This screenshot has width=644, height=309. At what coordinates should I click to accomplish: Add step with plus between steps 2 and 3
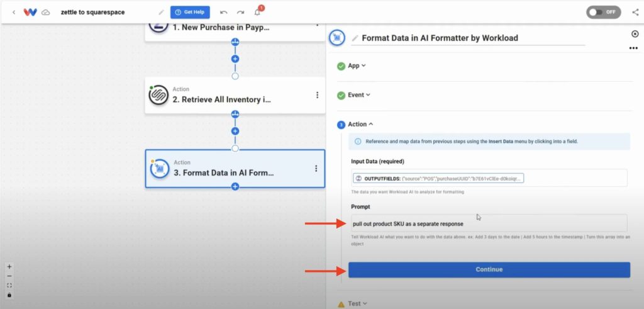click(x=235, y=131)
